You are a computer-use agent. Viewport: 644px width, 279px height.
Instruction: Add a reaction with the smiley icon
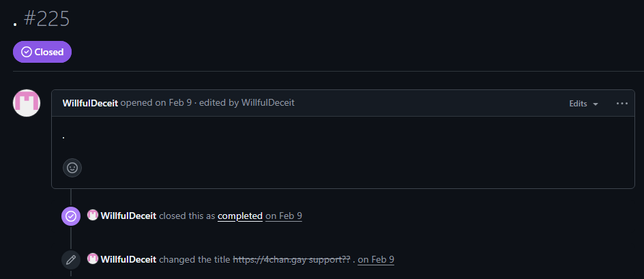(72, 168)
